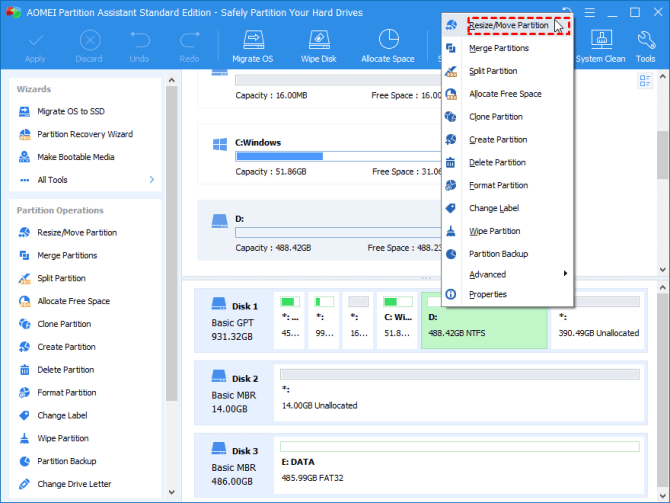Choose Wipe Partition from the context menu
The width and height of the screenshot is (670, 503).
(x=508, y=231)
